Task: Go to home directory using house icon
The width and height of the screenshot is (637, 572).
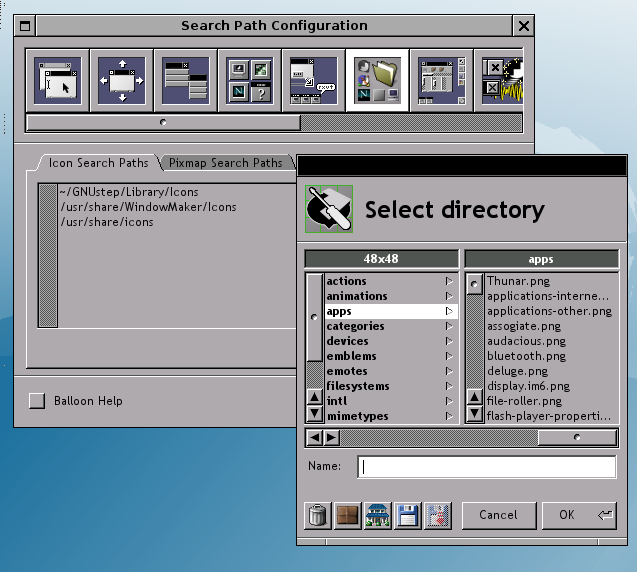Action: pos(377,516)
